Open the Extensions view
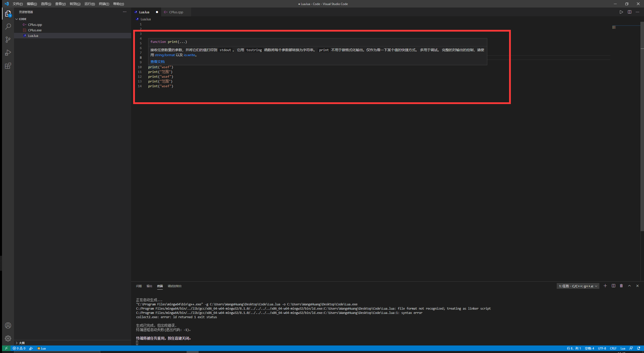The height and width of the screenshot is (353, 644). [8, 66]
